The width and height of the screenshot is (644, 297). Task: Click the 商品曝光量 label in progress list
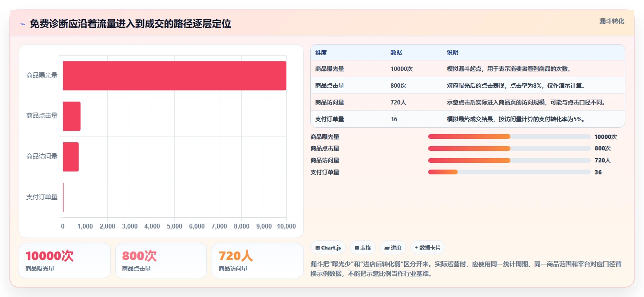pyautogui.click(x=325, y=137)
